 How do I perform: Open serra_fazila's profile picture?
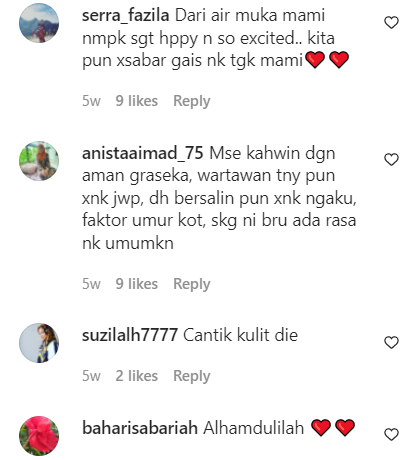coord(39,23)
